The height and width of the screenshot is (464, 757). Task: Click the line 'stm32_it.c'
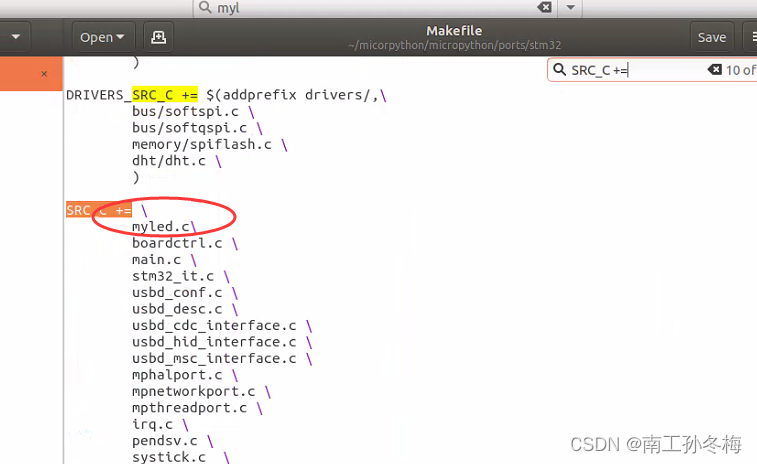click(x=173, y=276)
